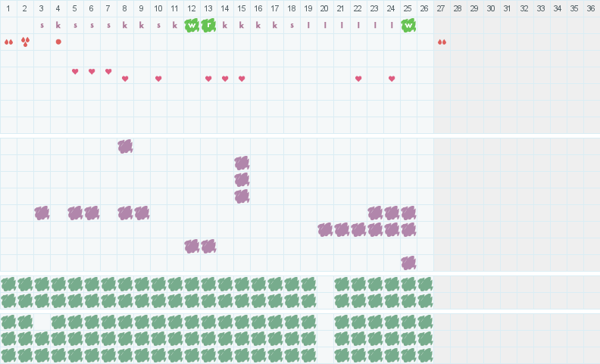Image resolution: width=600 pixels, height=364 pixels.
Task: Click the blood drops icon on day 27
Action: pyautogui.click(x=442, y=42)
